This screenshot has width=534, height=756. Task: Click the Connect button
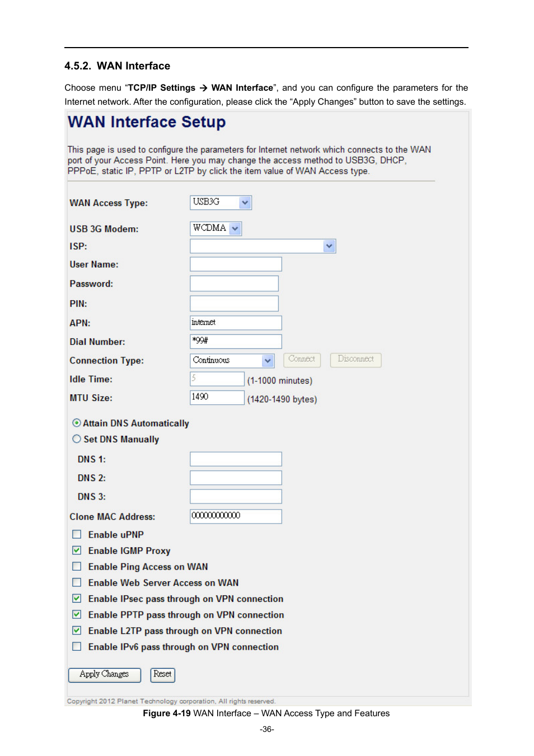[302, 360]
